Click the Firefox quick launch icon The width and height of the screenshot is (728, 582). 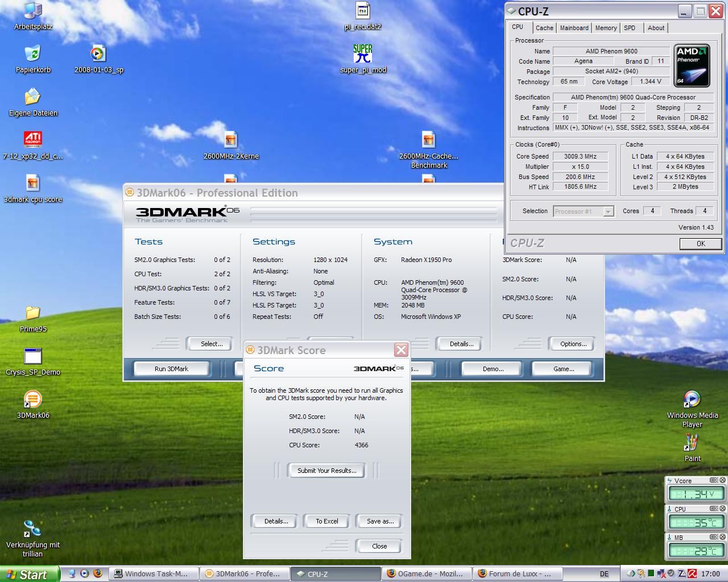97,573
